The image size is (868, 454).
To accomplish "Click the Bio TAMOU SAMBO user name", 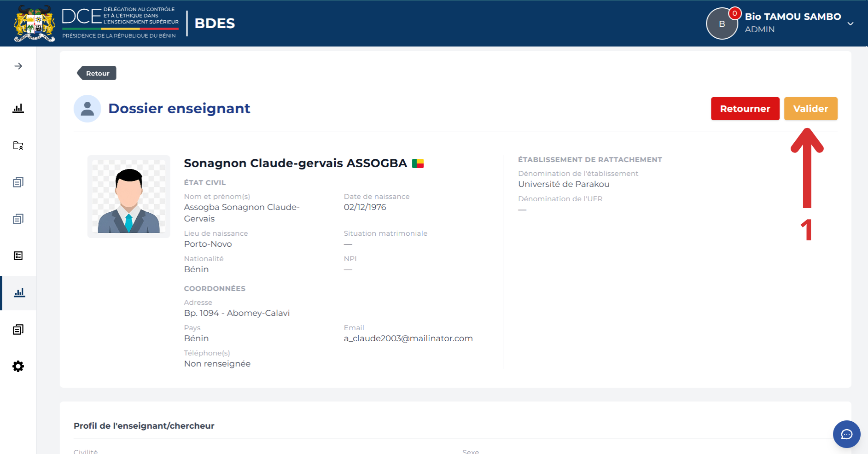I will 793,17.
